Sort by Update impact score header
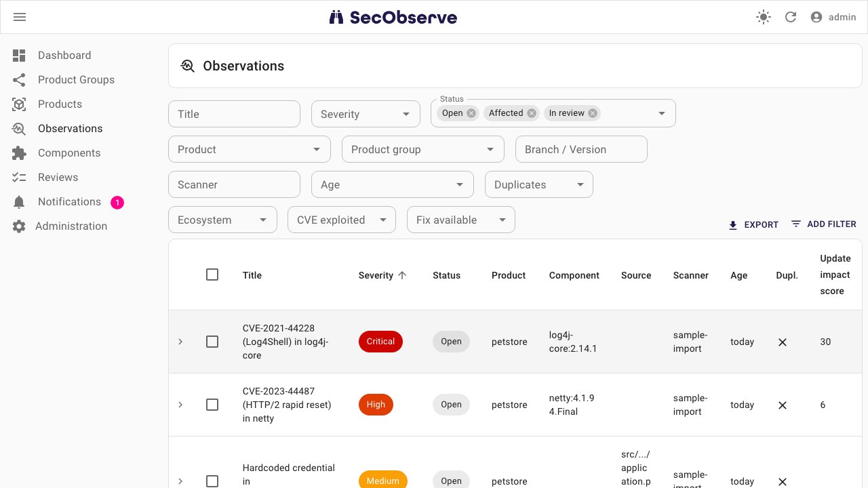The height and width of the screenshot is (488, 868). pos(835,274)
